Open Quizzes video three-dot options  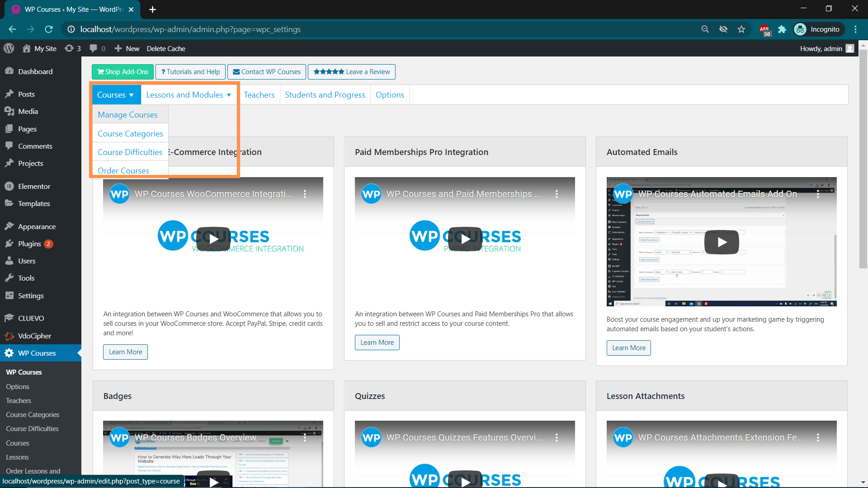(557, 437)
